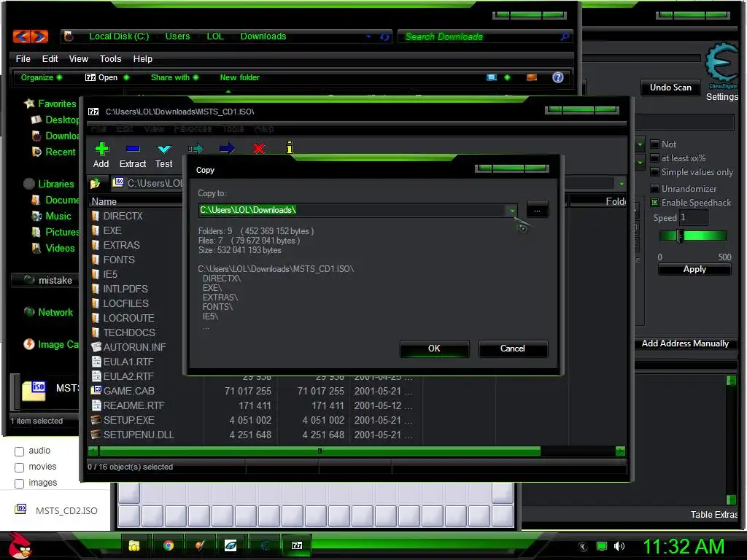Click the Users breadcrumb segment
747x560 pixels.
coord(177,36)
